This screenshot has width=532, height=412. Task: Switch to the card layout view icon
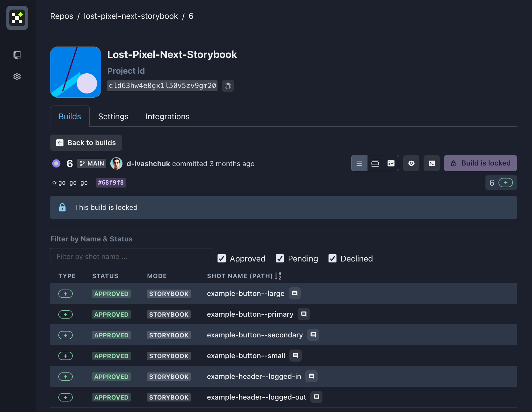pos(375,163)
